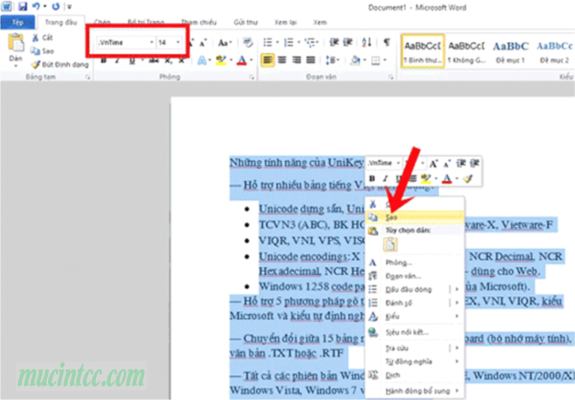Toggle show paragraph marks pilcrow

[387, 42]
